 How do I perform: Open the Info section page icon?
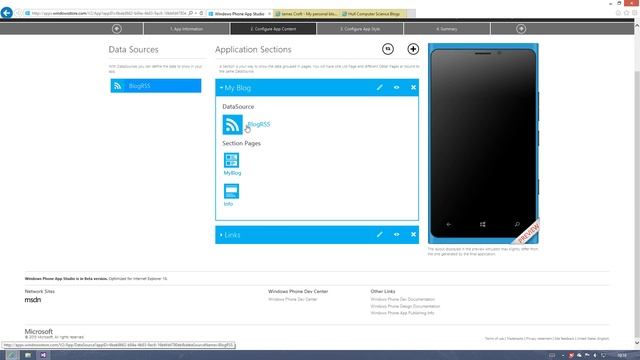[231, 191]
